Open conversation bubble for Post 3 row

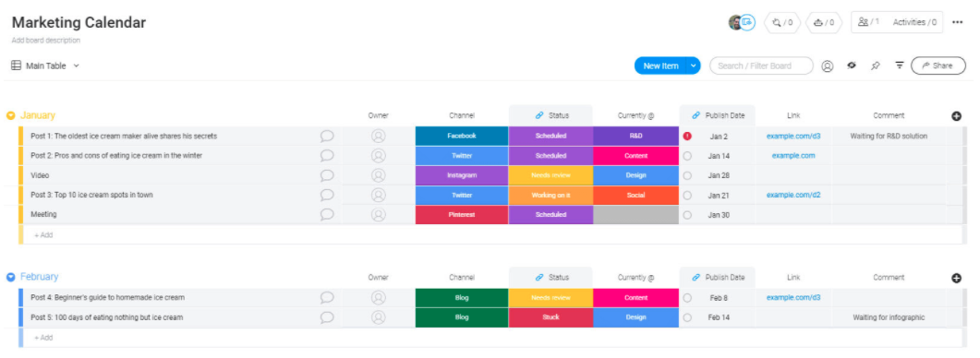pyautogui.click(x=327, y=195)
